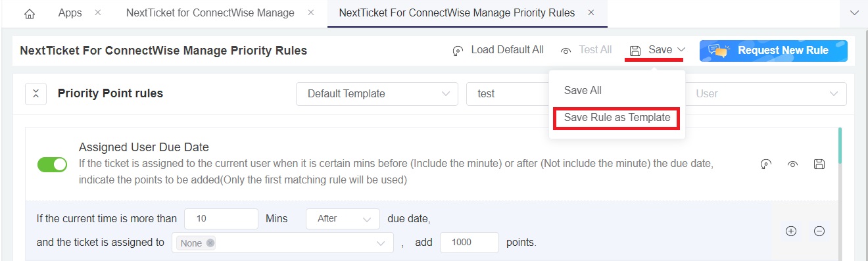
Task: Click the rules list vertical scrollbar
Action: [840, 146]
